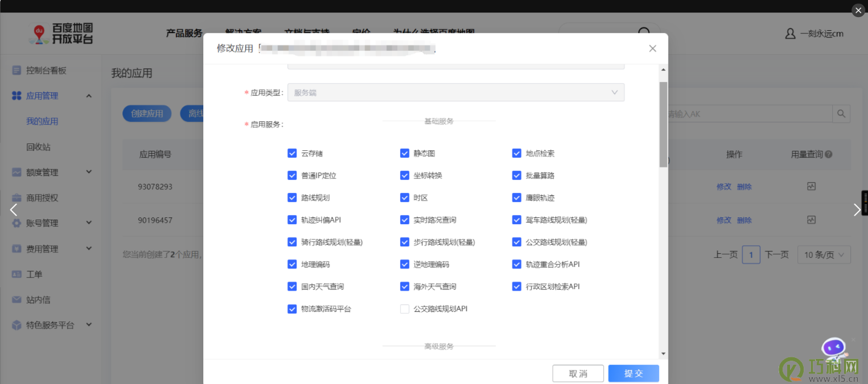Click the 站内信 envelope icon

17,299
